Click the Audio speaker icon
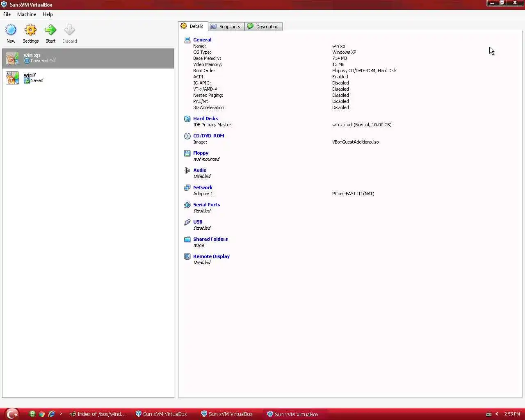The image size is (525, 420). click(x=187, y=170)
